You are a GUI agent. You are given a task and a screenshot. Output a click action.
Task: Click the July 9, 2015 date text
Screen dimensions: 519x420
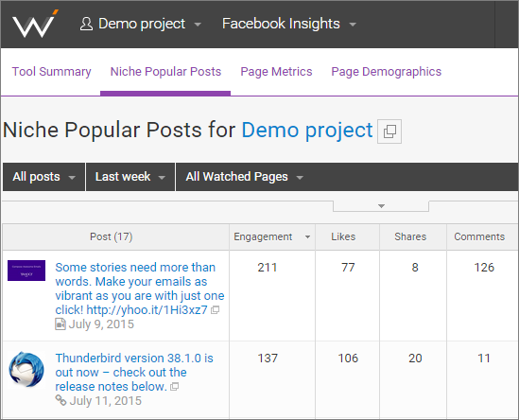point(101,324)
